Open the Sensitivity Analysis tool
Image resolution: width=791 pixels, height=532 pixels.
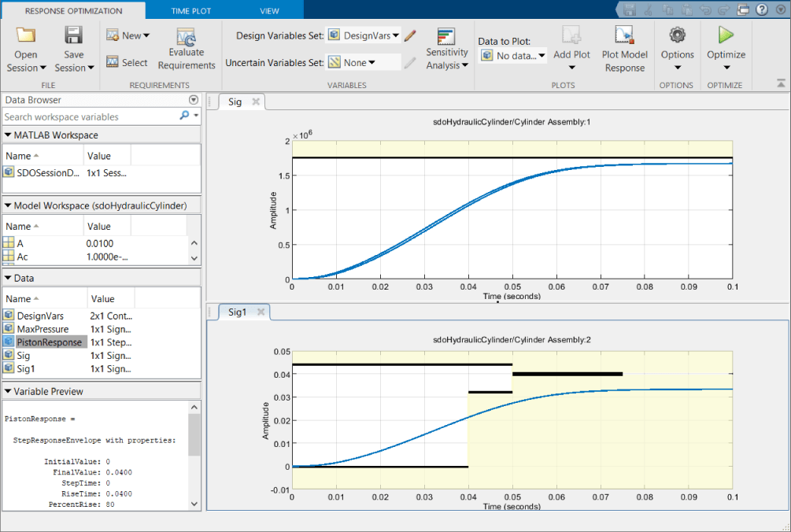446,39
